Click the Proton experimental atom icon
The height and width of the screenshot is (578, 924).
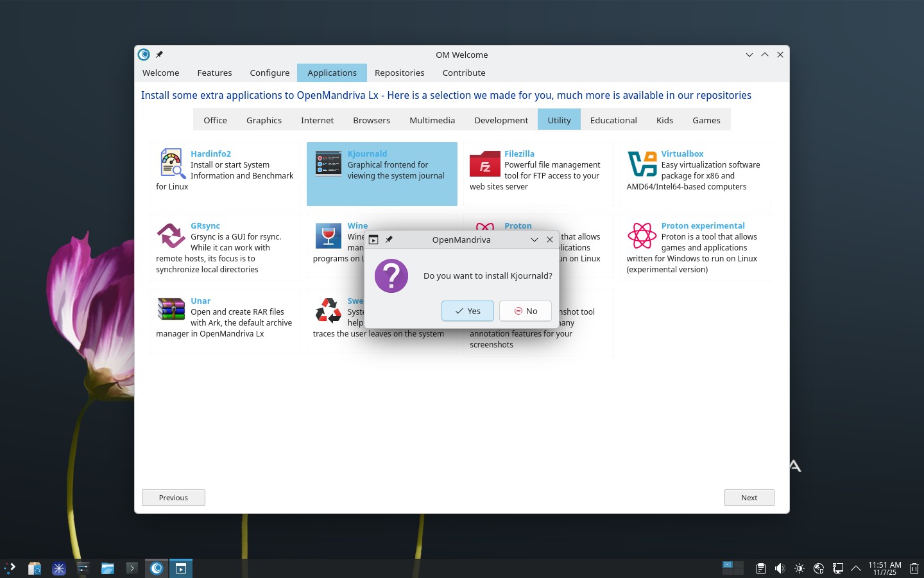tap(642, 236)
